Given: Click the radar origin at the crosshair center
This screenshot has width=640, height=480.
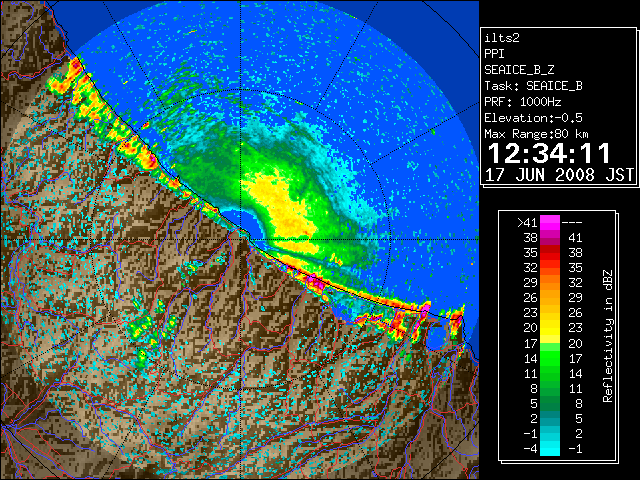Looking at the screenshot, I should (240, 239).
